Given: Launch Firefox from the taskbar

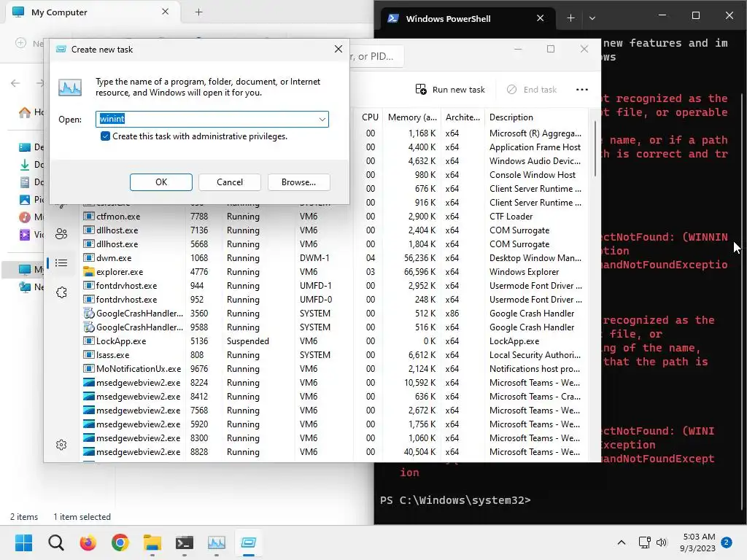Looking at the screenshot, I should pos(88,542).
